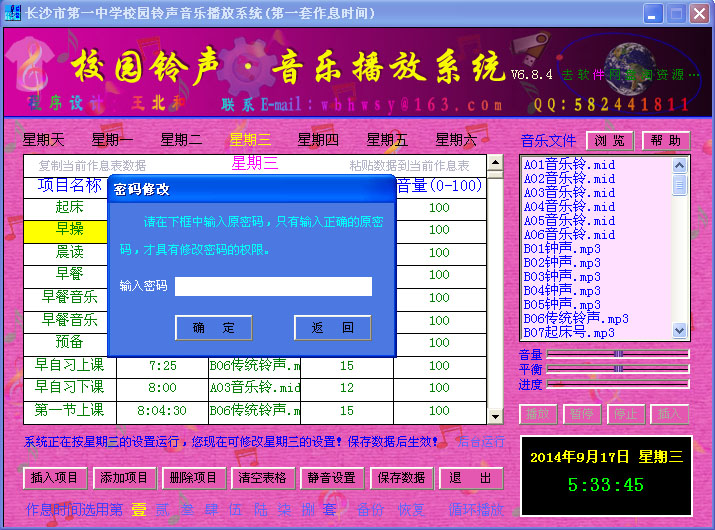Select schedule set 肆

(x=211, y=509)
